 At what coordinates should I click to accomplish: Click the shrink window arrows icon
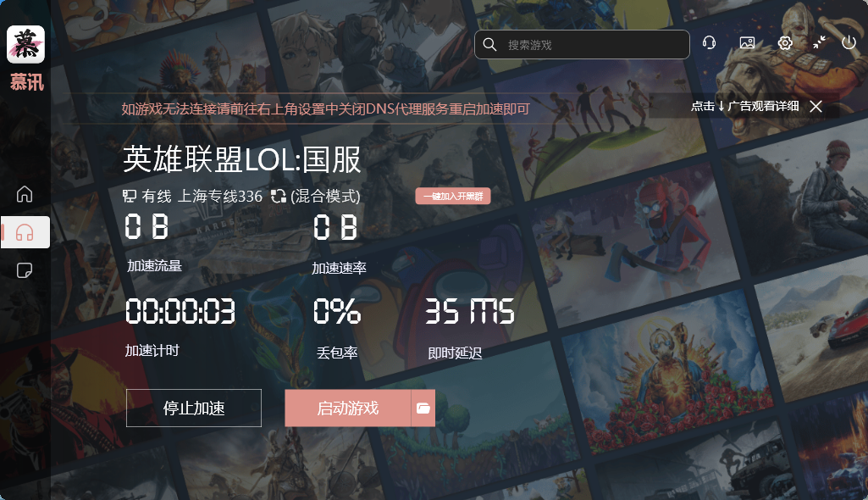click(x=819, y=42)
